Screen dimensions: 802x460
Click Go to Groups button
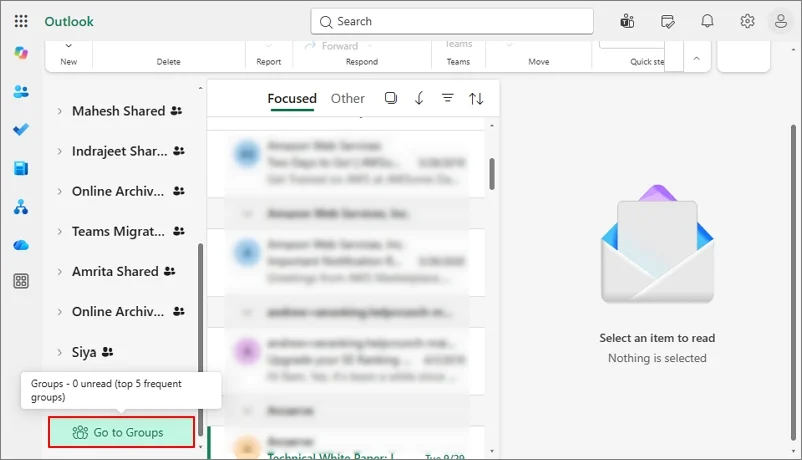pos(121,432)
